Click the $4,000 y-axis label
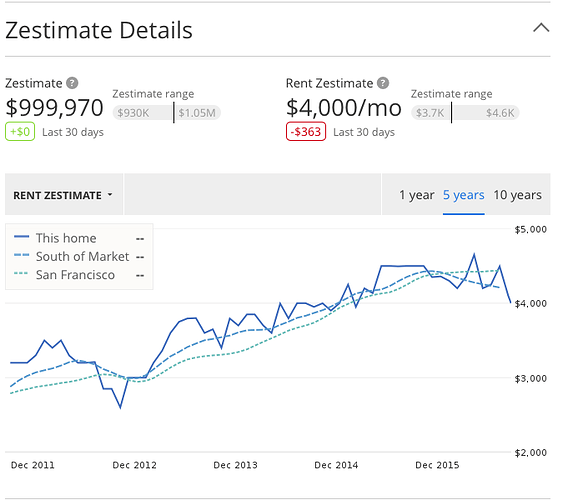Screen dimensions: 562x500 point(530,304)
